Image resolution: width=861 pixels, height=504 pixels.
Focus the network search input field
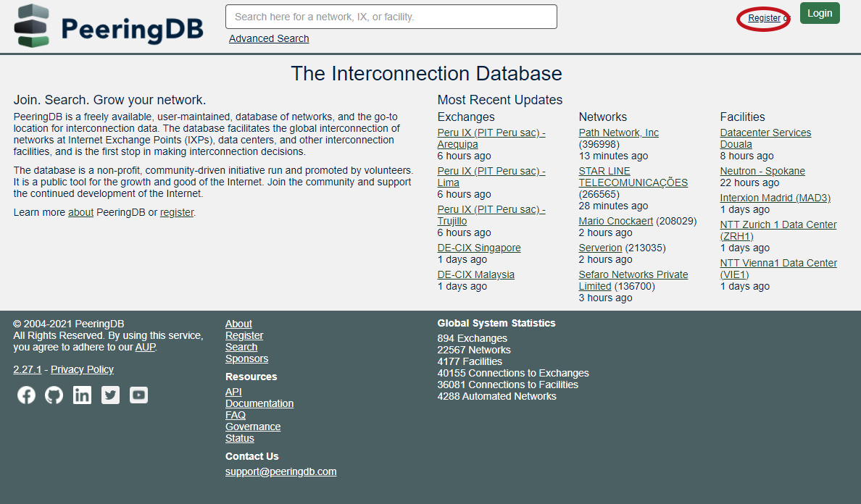(x=391, y=17)
